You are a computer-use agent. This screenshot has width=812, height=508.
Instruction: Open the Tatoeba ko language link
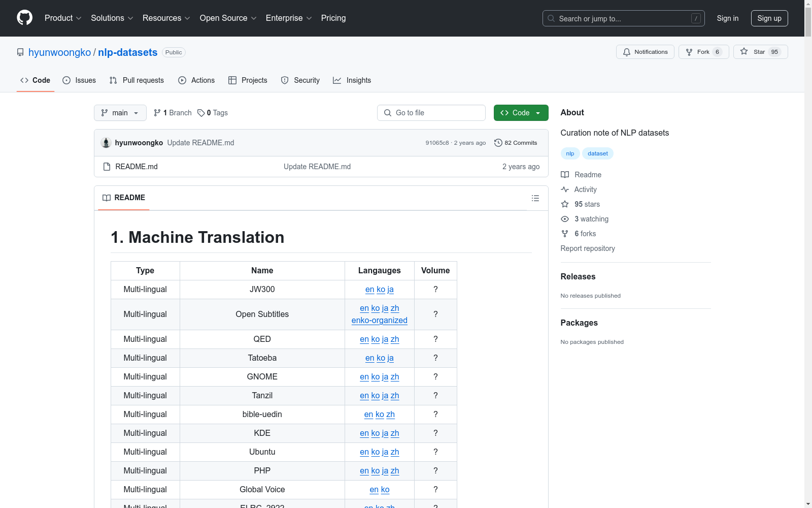coord(381,358)
